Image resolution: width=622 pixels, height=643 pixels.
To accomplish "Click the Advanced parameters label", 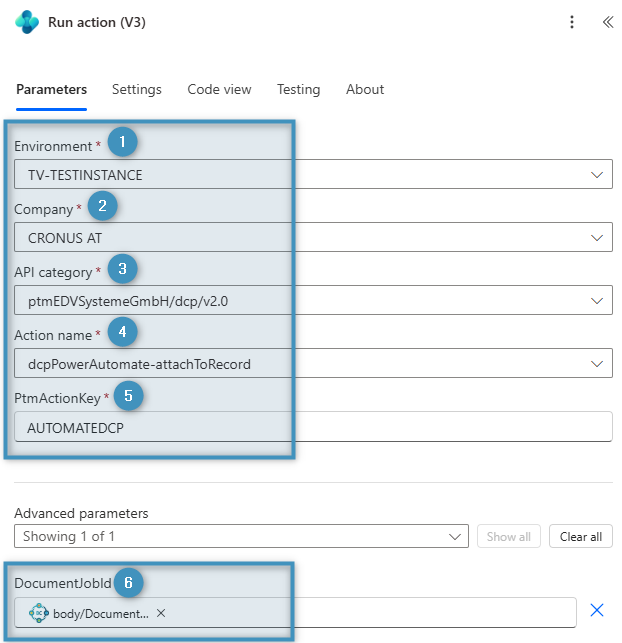I will pos(81,513).
